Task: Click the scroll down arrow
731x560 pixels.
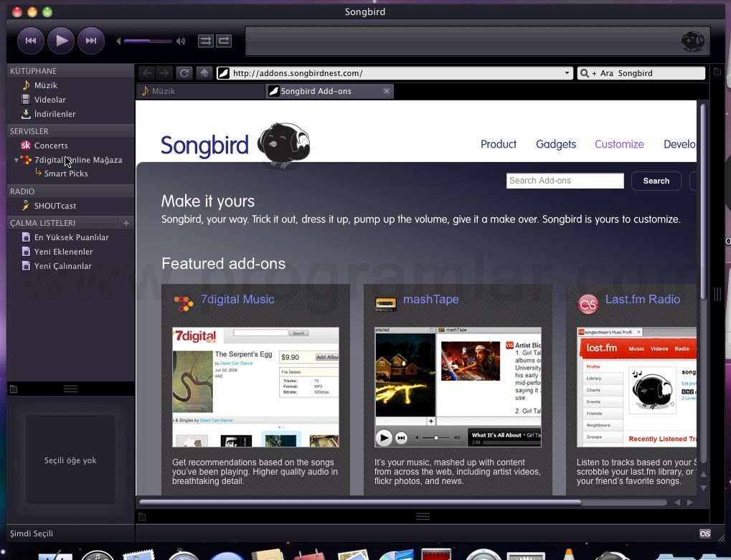Action: pyautogui.click(x=704, y=488)
